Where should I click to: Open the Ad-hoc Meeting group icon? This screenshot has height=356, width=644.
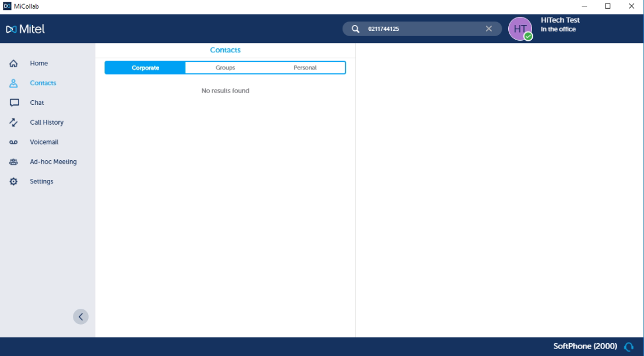tap(14, 162)
